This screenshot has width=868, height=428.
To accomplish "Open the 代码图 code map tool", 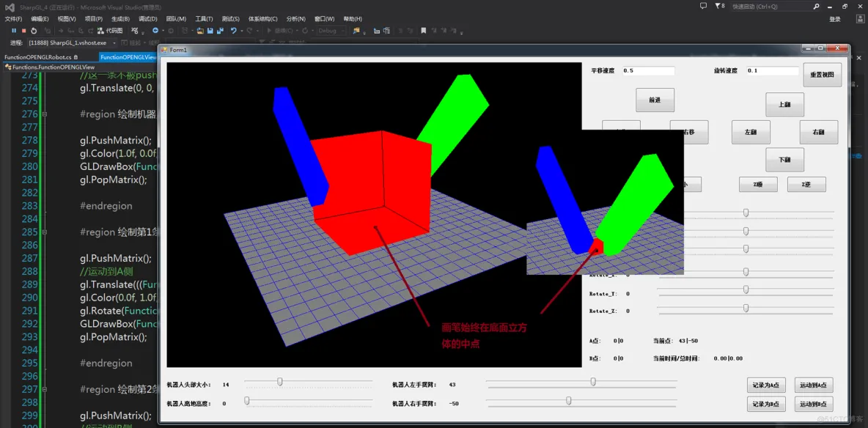I will (110, 31).
